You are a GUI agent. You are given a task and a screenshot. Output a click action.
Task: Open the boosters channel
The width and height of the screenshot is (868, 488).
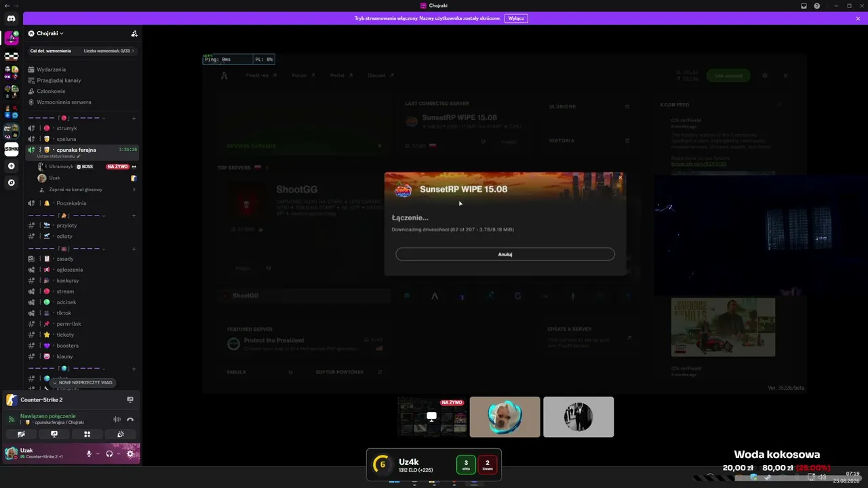click(x=83, y=346)
